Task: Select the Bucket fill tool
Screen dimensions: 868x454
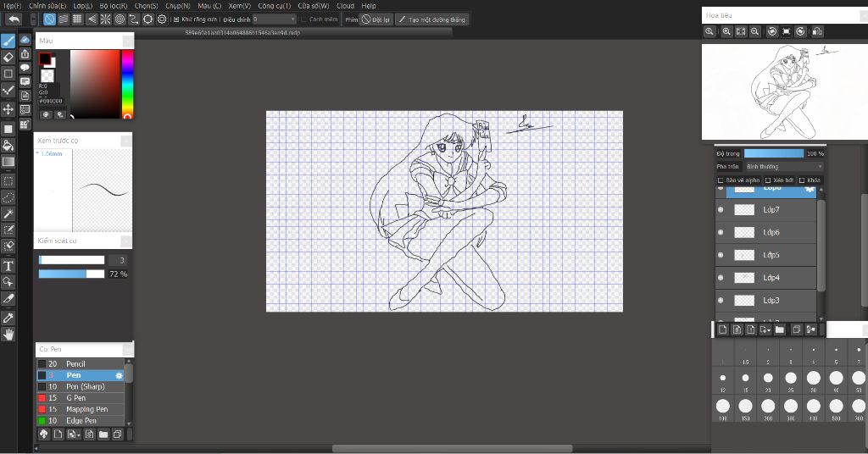Action: 8,146
